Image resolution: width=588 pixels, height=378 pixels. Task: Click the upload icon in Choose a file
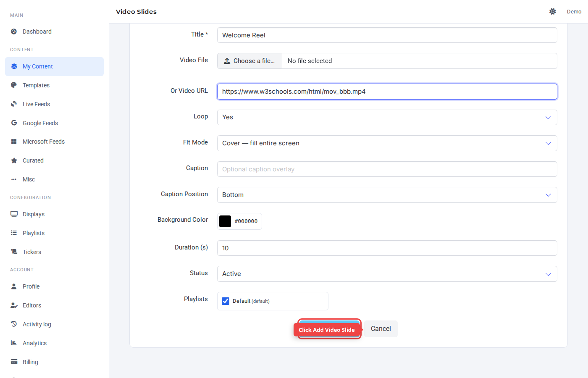(x=227, y=61)
